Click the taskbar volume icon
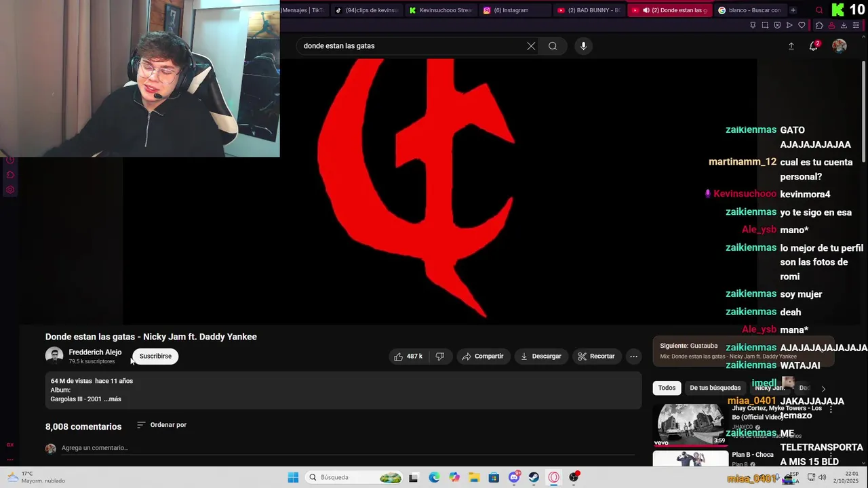Image resolution: width=868 pixels, height=488 pixels. (822, 477)
